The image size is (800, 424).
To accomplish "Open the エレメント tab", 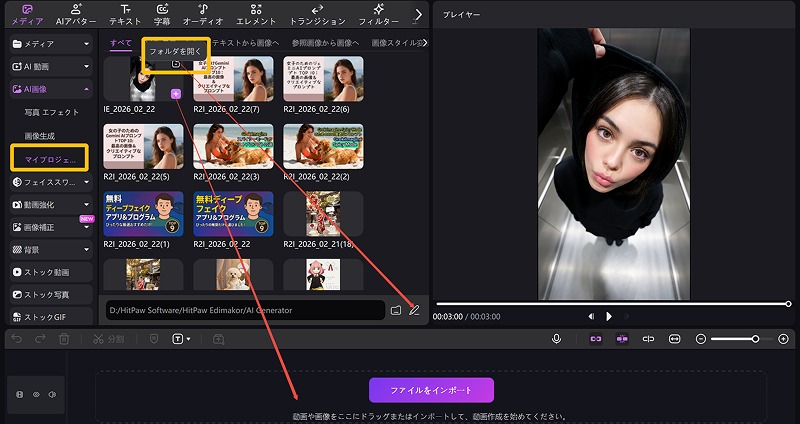I will pyautogui.click(x=256, y=15).
